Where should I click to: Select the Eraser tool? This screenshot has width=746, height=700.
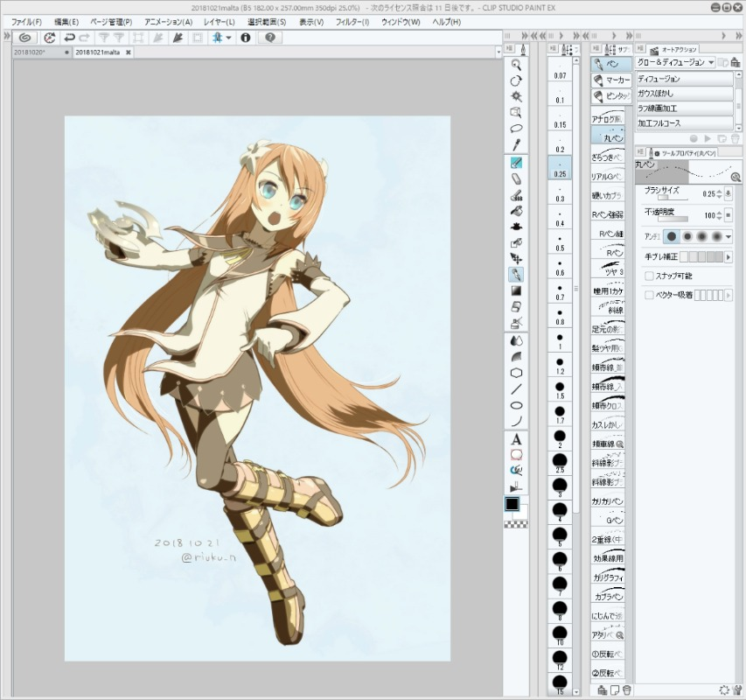[516, 178]
